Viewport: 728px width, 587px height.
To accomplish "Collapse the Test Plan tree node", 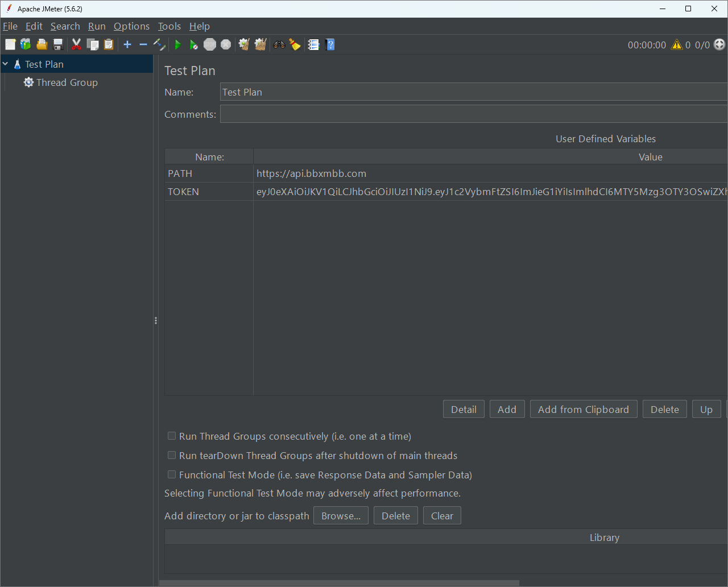I will 6,64.
